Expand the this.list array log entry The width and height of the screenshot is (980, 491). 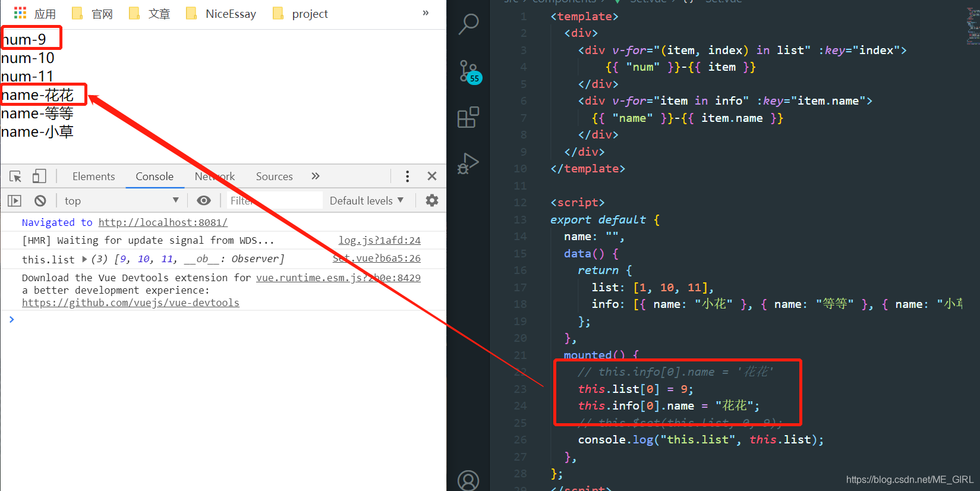click(84, 259)
